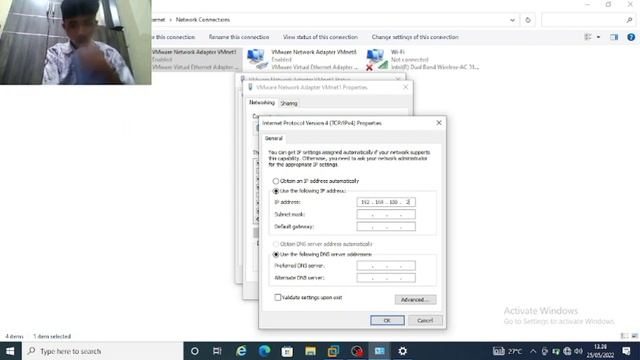Screen dimensions: 640x360
Task: Switch to Networking tab in VMnet1 Properties
Action: coord(262,103)
